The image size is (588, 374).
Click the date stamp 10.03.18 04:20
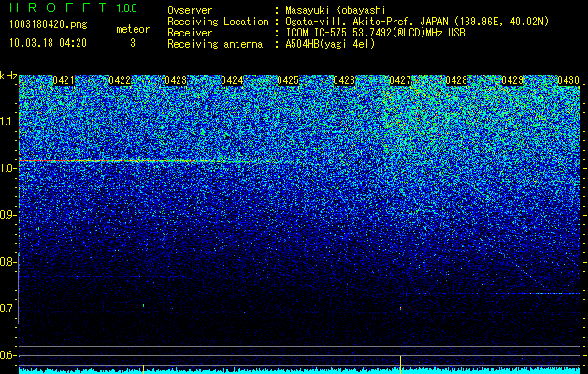pos(48,43)
